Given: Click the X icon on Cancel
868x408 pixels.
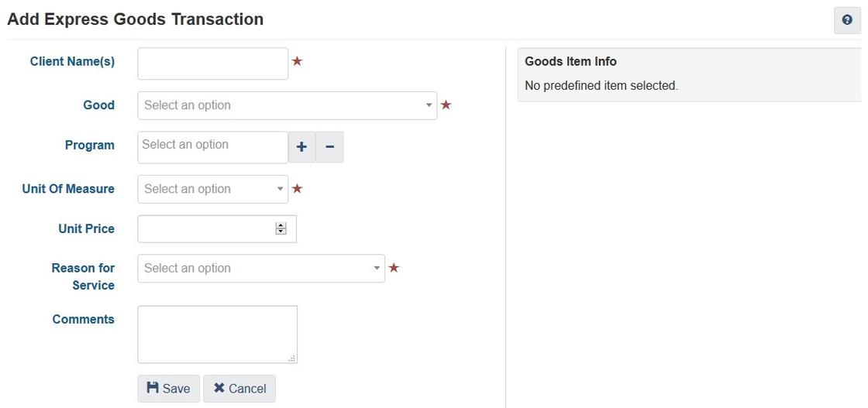Looking at the screenshot, I should [219, 388].
